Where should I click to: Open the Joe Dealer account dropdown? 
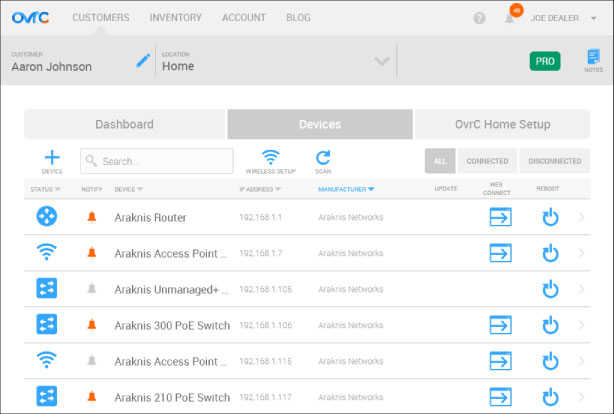tap(563, 18)
